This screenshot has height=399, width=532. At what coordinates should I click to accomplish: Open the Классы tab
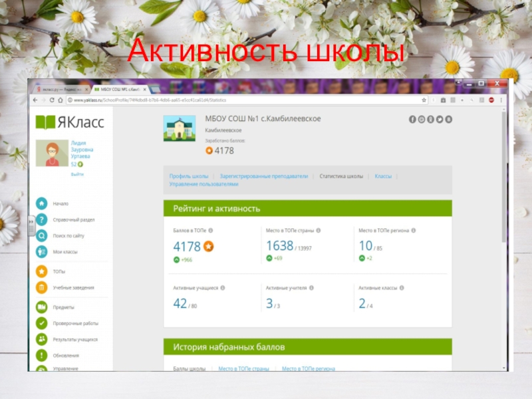pos(383,176)
